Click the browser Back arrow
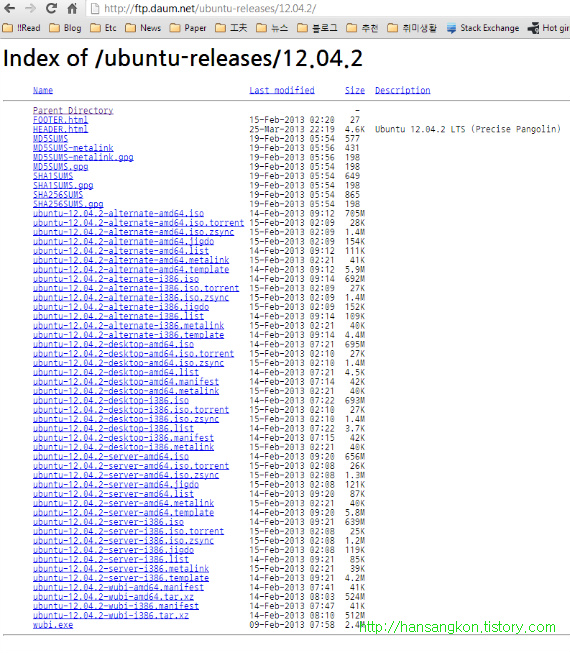This screenshot has width=570, height=653. pos(9,8)
